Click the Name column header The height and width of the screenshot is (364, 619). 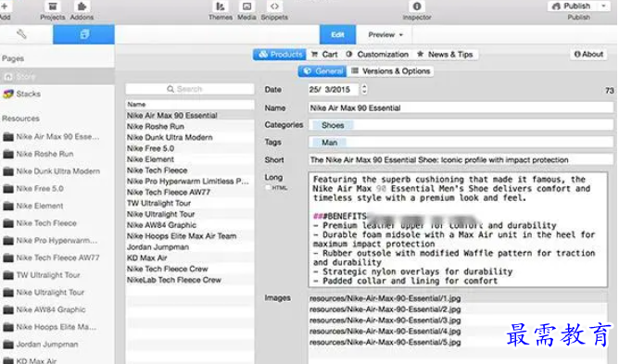coord(190,105)
